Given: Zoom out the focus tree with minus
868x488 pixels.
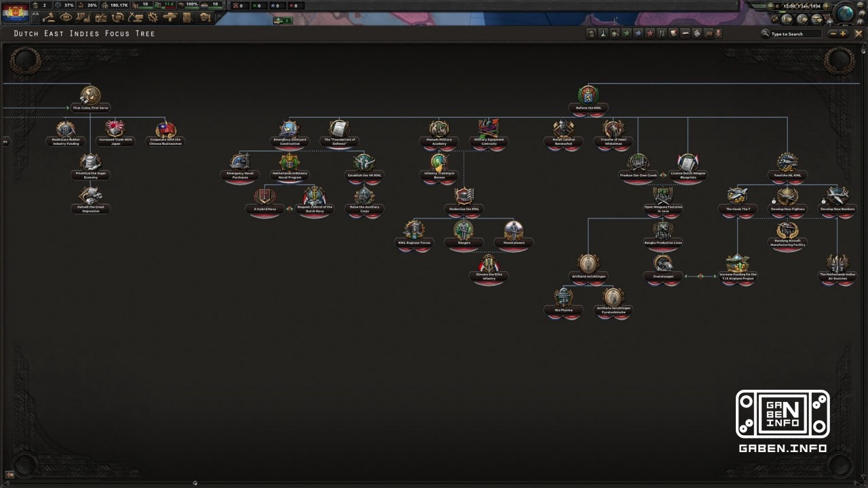Looking at the screenshot, I should [x=833, y=34].
